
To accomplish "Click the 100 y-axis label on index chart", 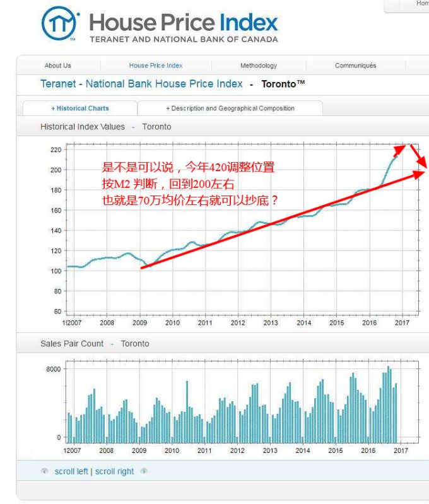I will coord(56,271).
